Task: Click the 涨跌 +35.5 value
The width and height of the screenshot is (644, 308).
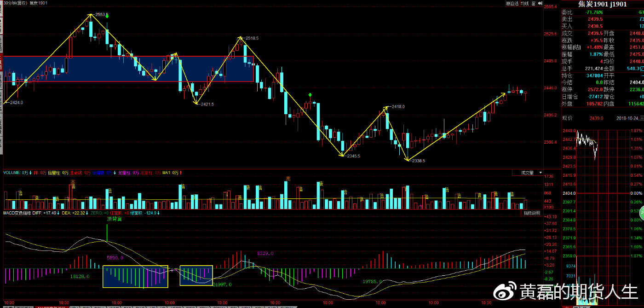Action: 597,40
